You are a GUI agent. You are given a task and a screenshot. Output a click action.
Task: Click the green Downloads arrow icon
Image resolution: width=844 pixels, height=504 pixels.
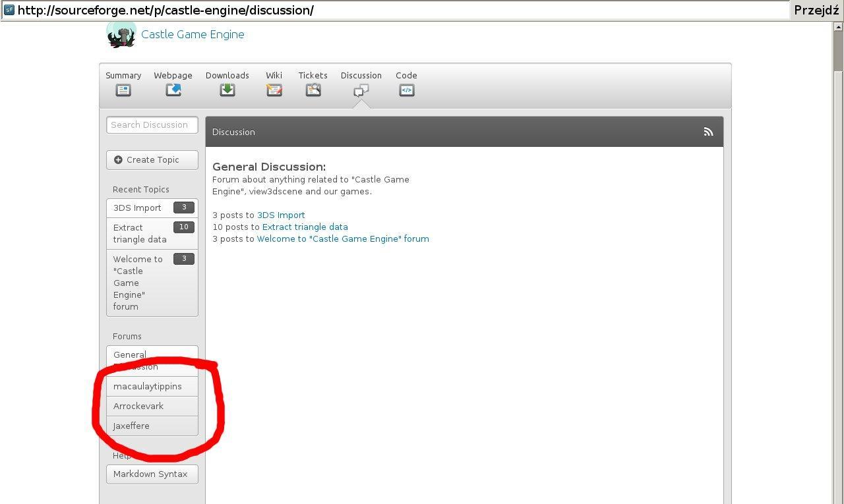coord(227,90)
